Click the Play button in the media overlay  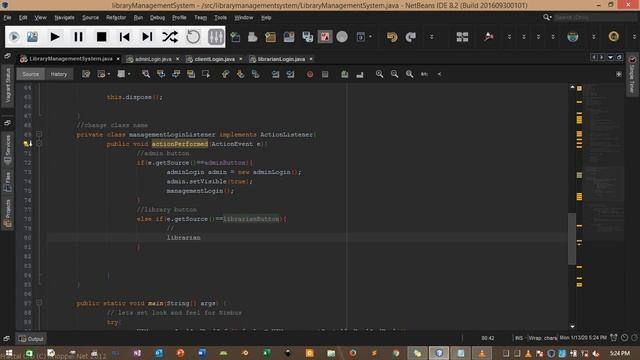pyautogui.click(x=55, y=37)
